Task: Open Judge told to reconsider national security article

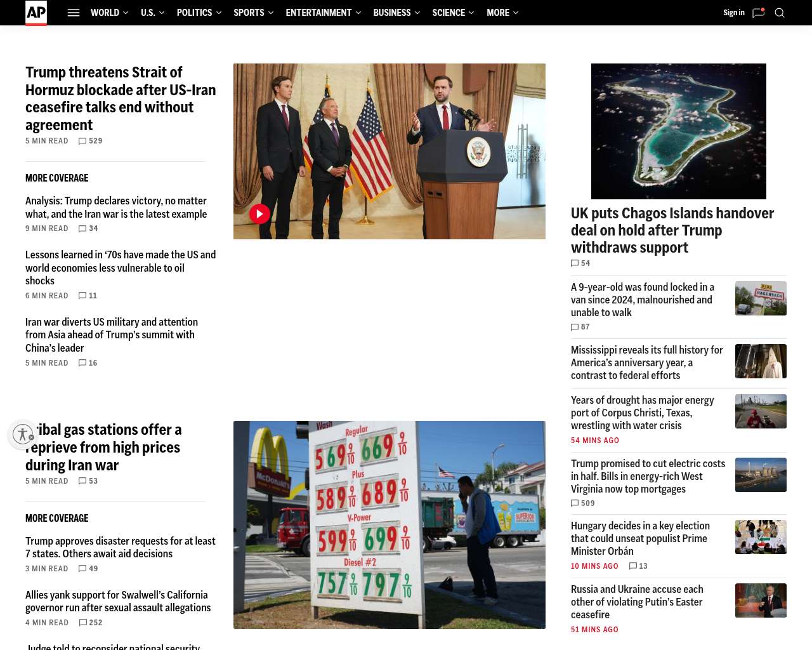Action: tap(113, 646)
